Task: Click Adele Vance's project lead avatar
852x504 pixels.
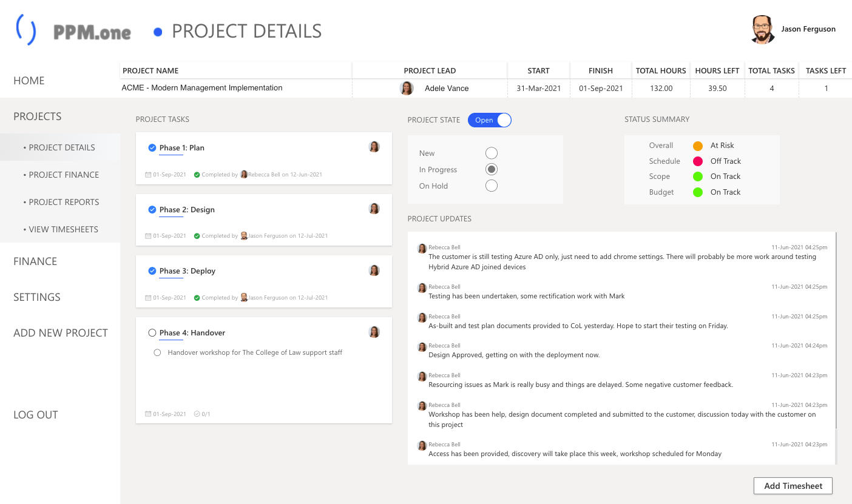Action: pos(407,89)
